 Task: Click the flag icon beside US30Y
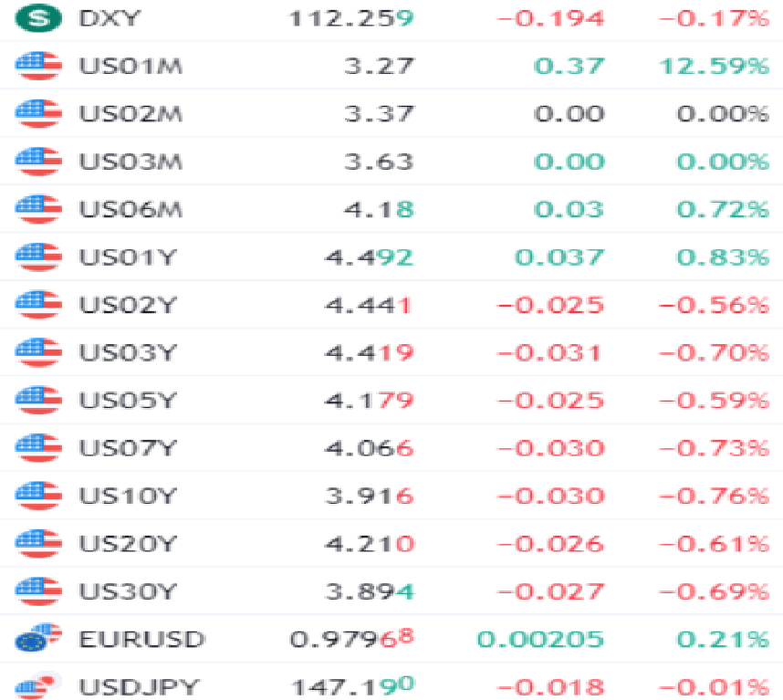[x=38, y=591]
